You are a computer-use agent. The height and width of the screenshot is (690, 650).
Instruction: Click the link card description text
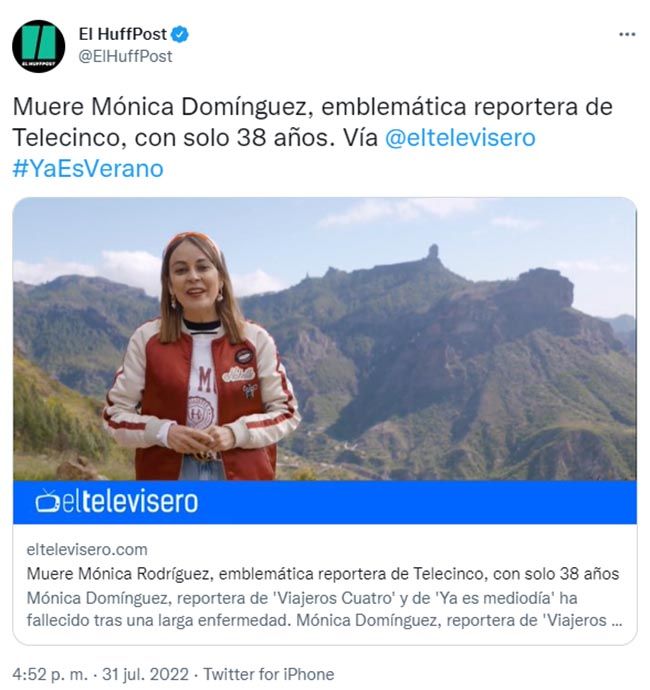pos(324,609)
